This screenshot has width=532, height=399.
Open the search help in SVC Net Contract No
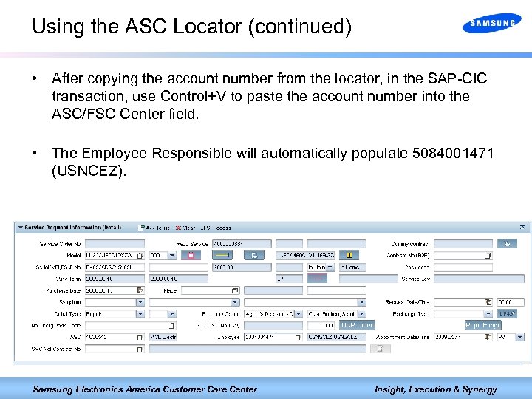[140, 349]
